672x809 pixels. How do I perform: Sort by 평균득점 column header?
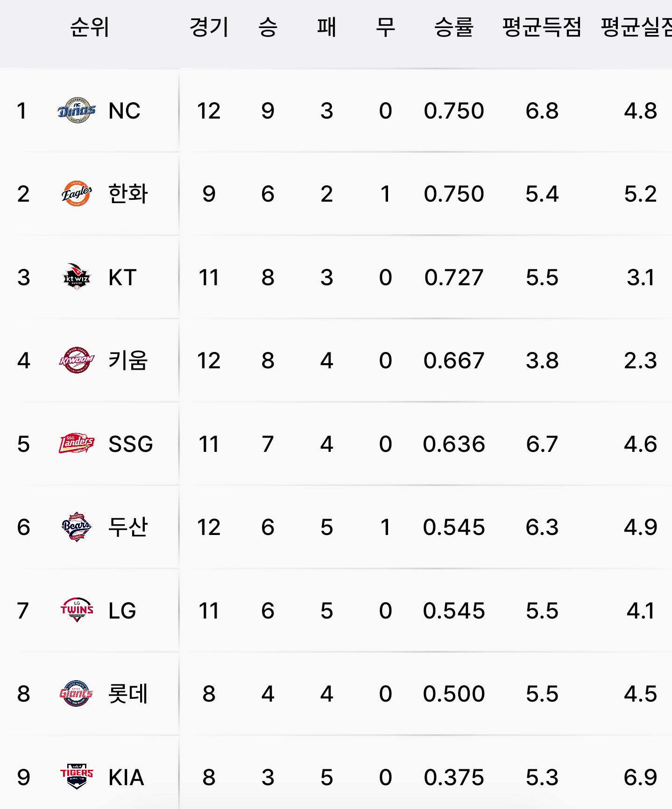(x=542, y=27)
